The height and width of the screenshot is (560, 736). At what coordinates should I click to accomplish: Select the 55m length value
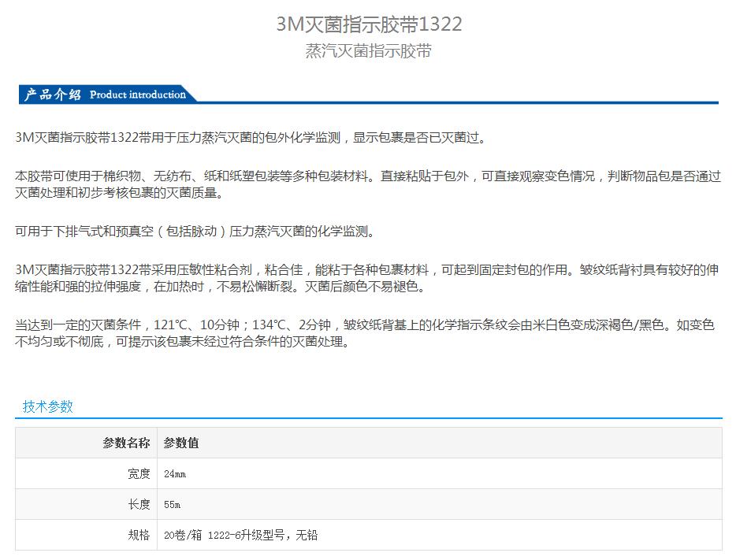173,505
